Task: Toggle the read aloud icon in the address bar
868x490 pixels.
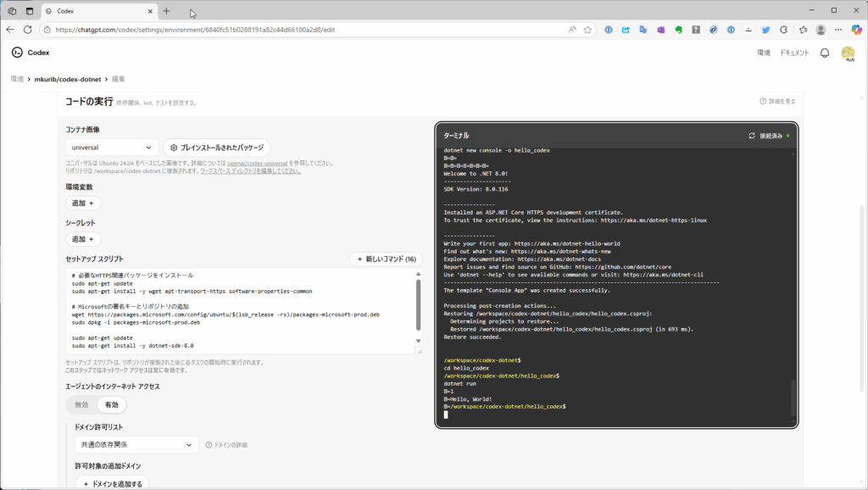Action: [572, 30]
